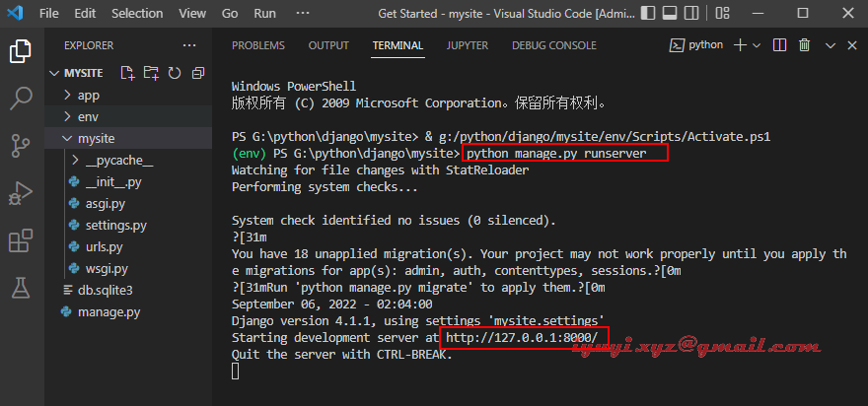The image size is (868, 406).
Task: Click the http://127.0.0.1:8000/ link in terminal
Action: [x=521, y=338]
